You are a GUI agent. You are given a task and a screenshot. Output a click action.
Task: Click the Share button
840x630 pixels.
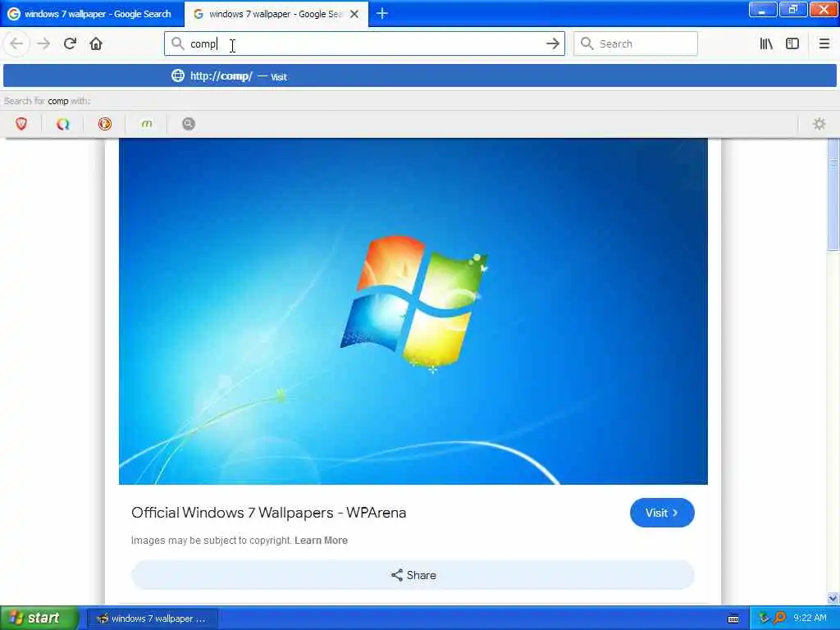[413, 575]
